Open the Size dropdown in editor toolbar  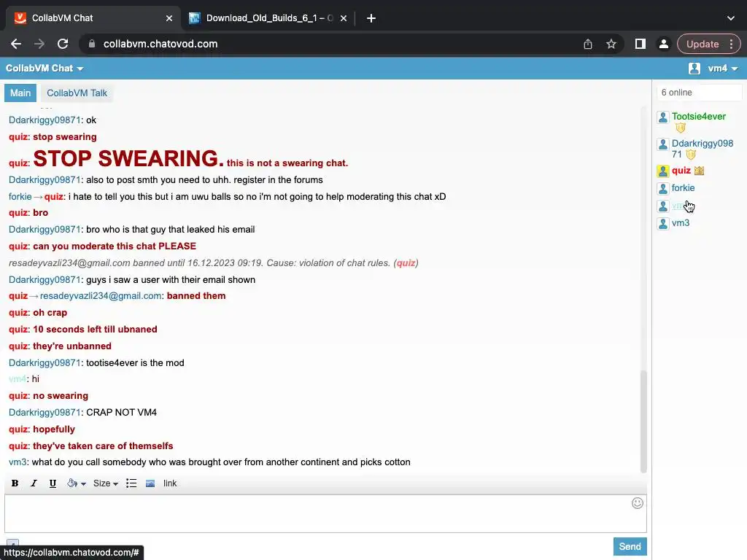point(105,483)
